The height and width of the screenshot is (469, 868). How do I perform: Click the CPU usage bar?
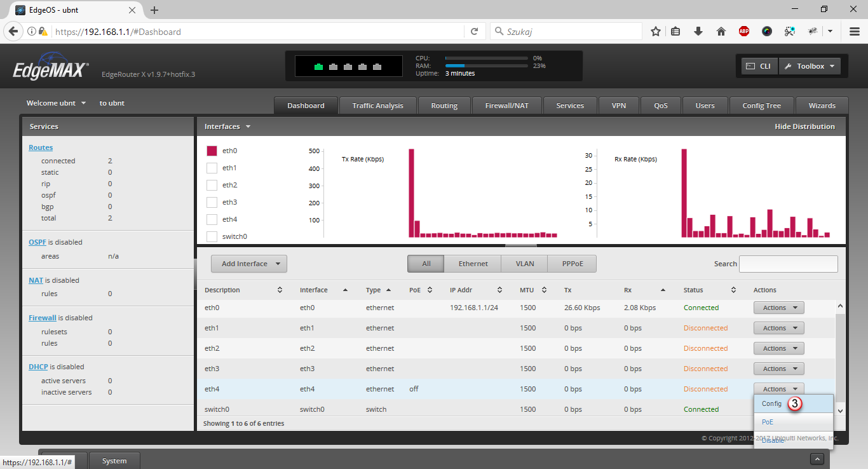click(x=487, y=58)
